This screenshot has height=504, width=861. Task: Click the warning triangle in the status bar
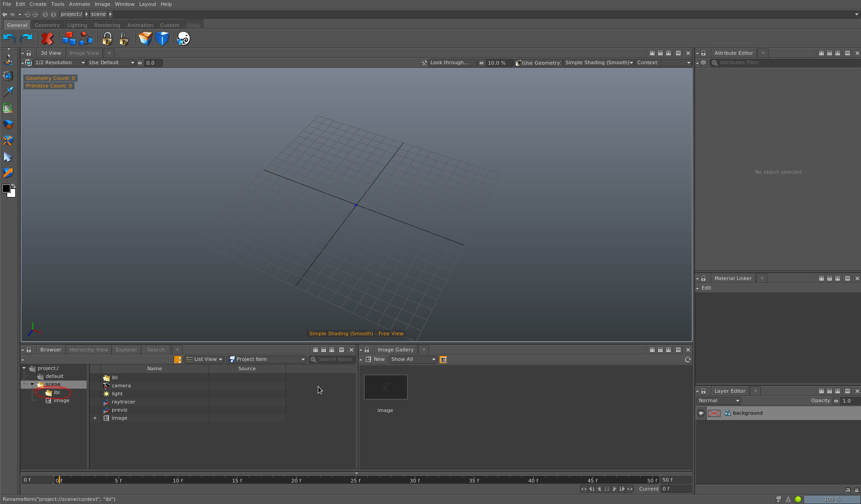point(788,499)
